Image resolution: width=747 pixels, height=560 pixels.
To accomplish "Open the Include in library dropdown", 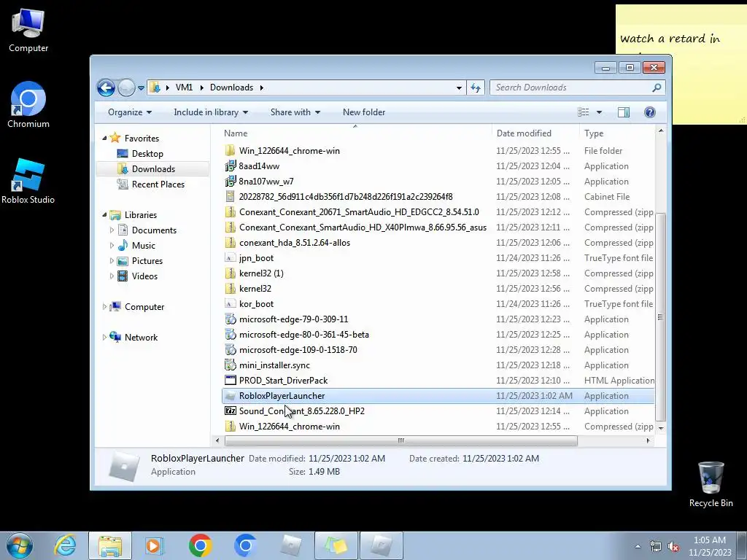I will 211,112.
